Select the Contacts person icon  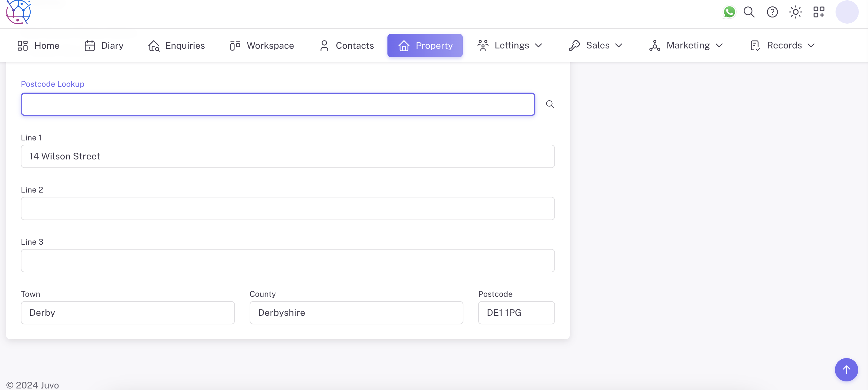point(324,45)
